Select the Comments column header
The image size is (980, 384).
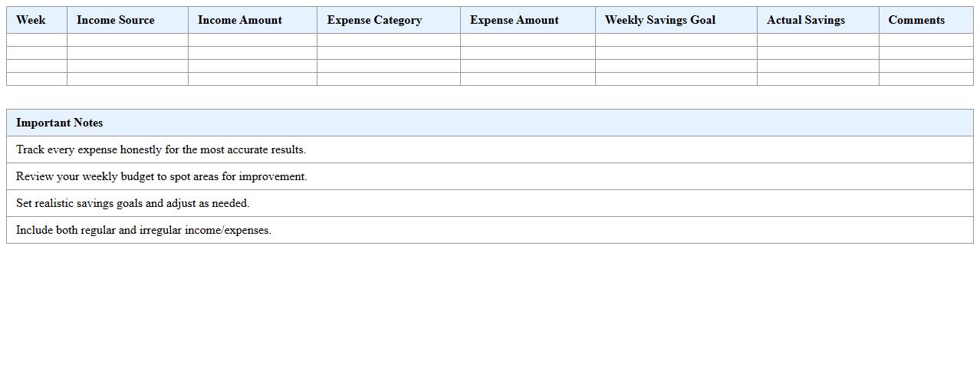[916, 20]
